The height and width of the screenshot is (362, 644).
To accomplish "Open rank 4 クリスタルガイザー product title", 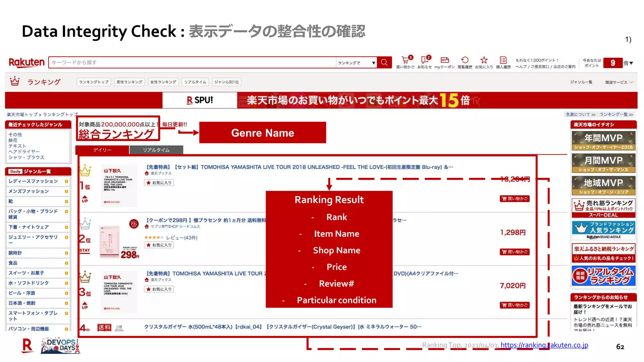I will [283, 327].
